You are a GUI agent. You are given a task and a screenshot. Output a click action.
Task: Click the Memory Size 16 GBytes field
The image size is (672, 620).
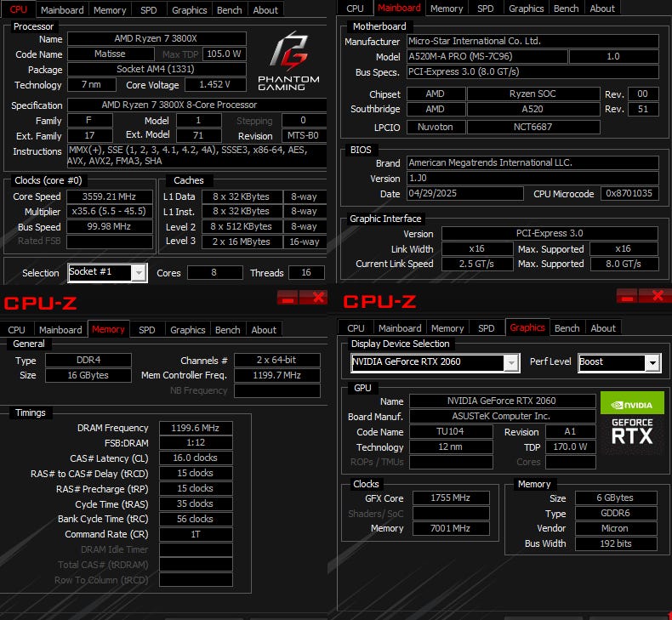88,375
